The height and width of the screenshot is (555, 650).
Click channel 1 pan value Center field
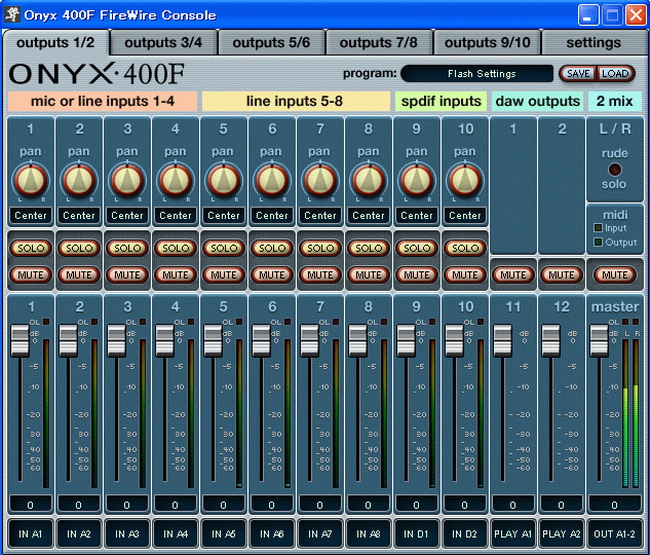coord(31,215)
